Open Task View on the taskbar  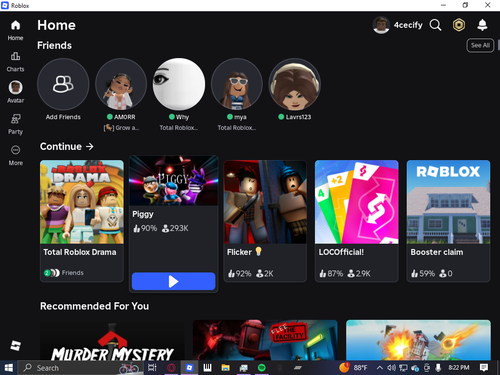tap(152, 368)
